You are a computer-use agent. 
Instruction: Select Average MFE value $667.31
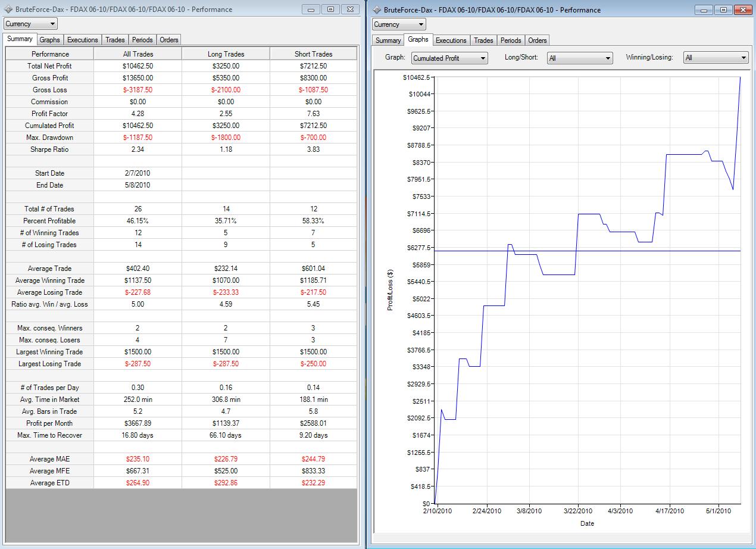(x=138, y=470)
